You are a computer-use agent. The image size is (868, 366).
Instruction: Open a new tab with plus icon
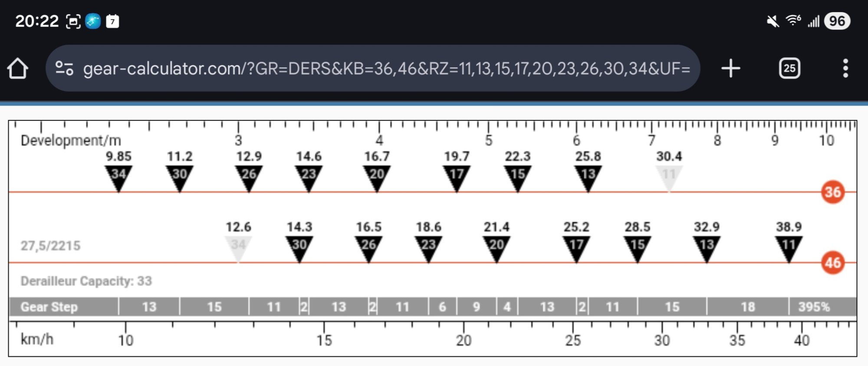tap(731, 69)
